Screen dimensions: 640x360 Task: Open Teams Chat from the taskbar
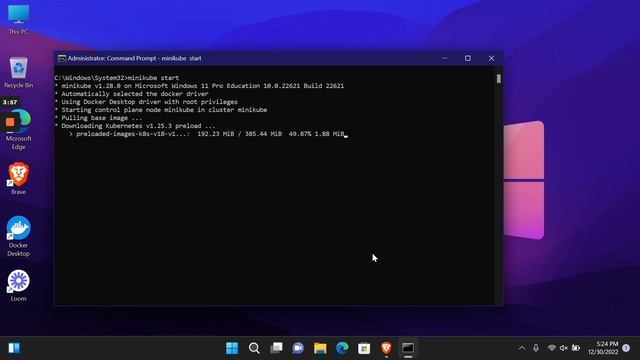pos(298,348)
